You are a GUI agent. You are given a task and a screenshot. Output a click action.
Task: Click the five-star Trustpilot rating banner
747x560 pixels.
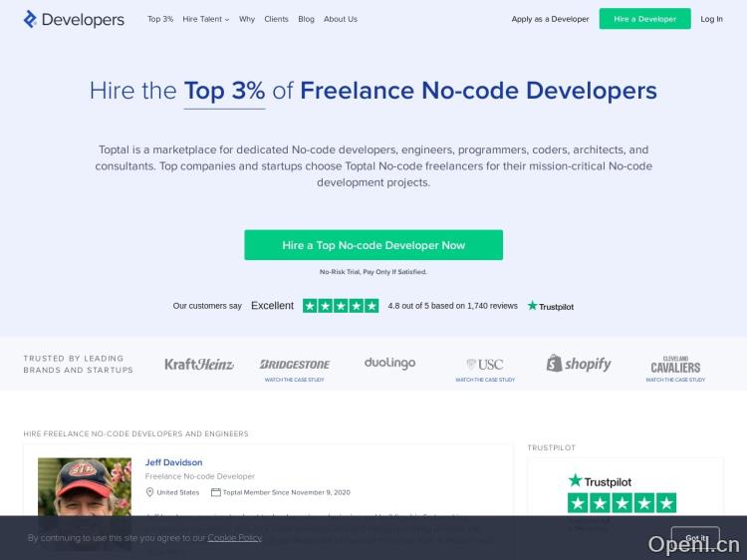point(341,306)
